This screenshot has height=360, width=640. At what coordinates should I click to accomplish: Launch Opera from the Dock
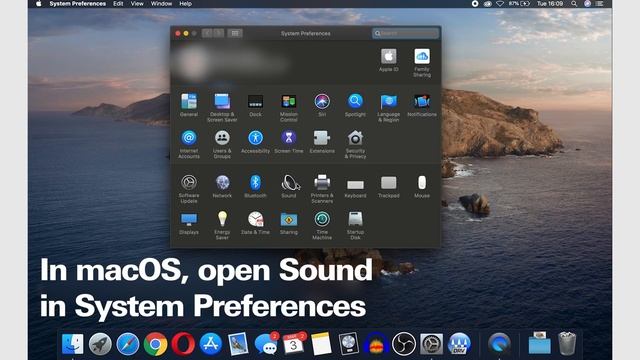tap(183, 344)
